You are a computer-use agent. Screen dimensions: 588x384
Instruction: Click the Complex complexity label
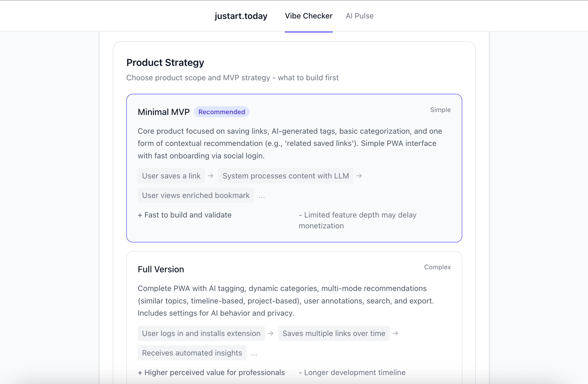coord(437,267)
